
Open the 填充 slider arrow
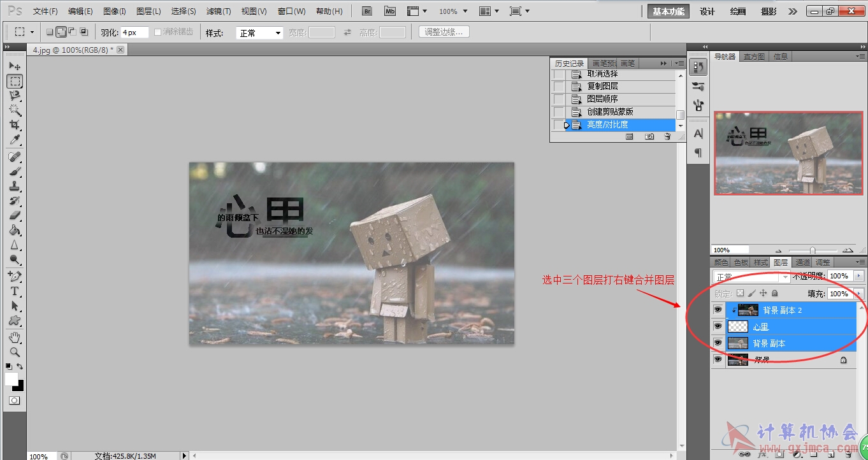pyautogui.click(x=859, y=294)
